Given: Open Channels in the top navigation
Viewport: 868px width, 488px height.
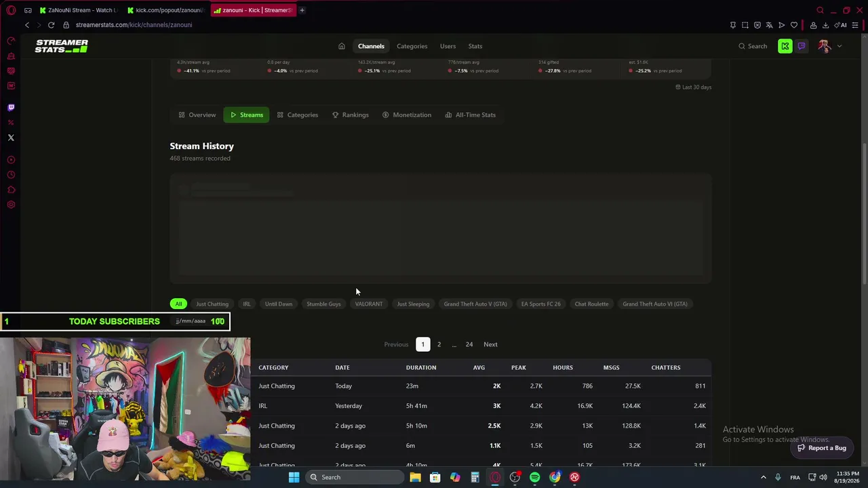Looking at the screenshot, I should click(371, 46).
